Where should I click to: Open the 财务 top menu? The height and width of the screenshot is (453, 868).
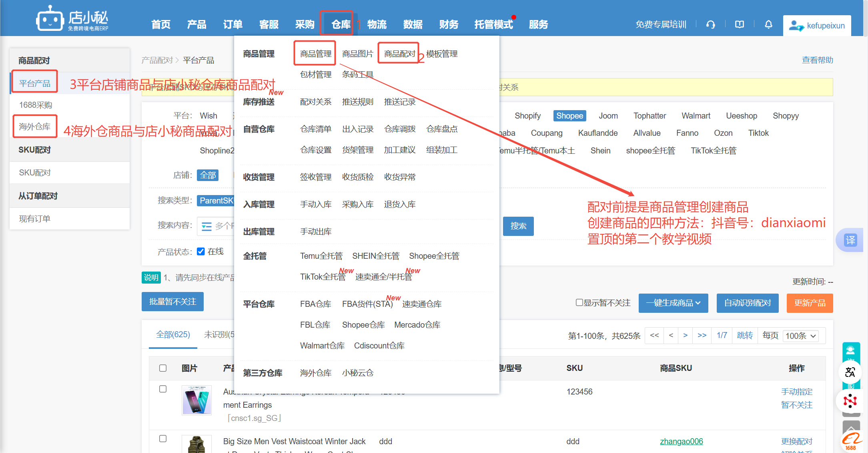click(449, 24)
